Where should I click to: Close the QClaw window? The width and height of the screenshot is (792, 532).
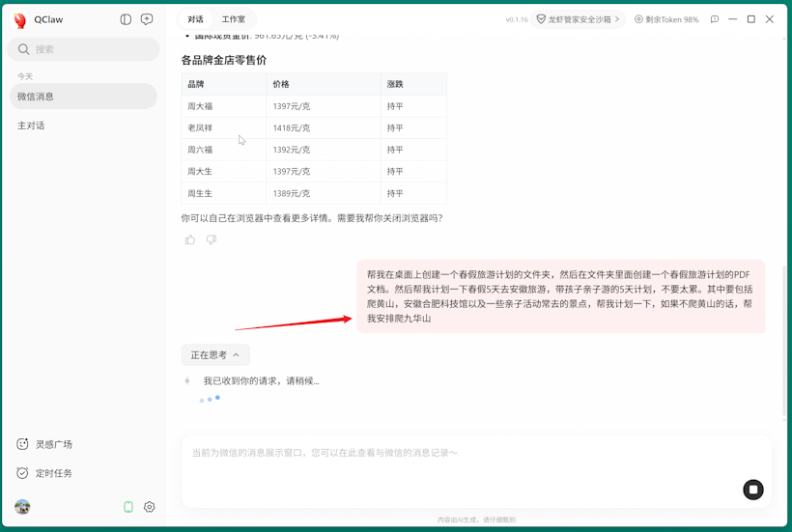[769, 19]
